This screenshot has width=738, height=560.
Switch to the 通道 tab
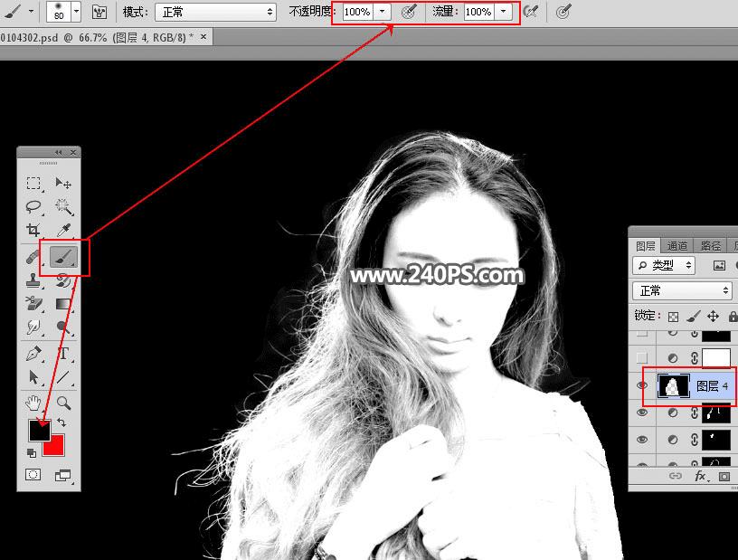[677, 246]
